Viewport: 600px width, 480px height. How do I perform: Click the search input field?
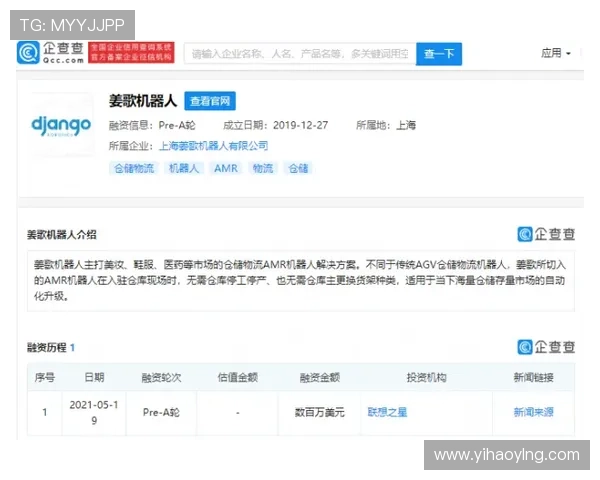(300, 54)
